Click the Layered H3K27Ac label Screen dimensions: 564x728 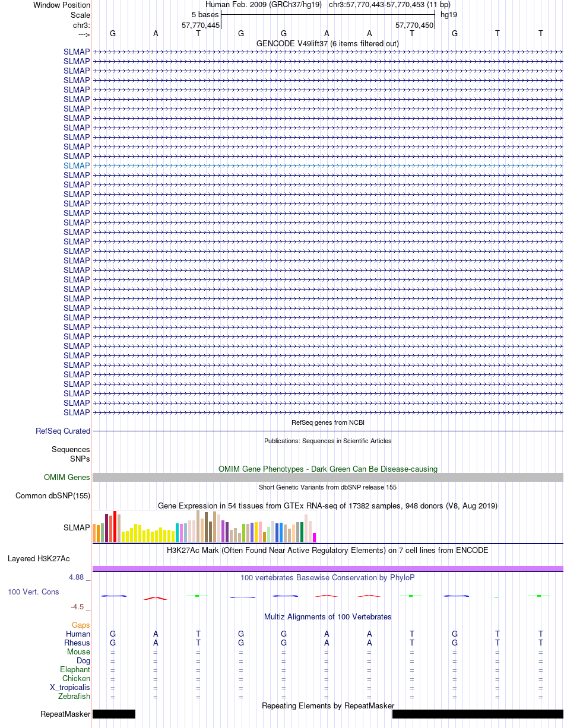[39, 558]
